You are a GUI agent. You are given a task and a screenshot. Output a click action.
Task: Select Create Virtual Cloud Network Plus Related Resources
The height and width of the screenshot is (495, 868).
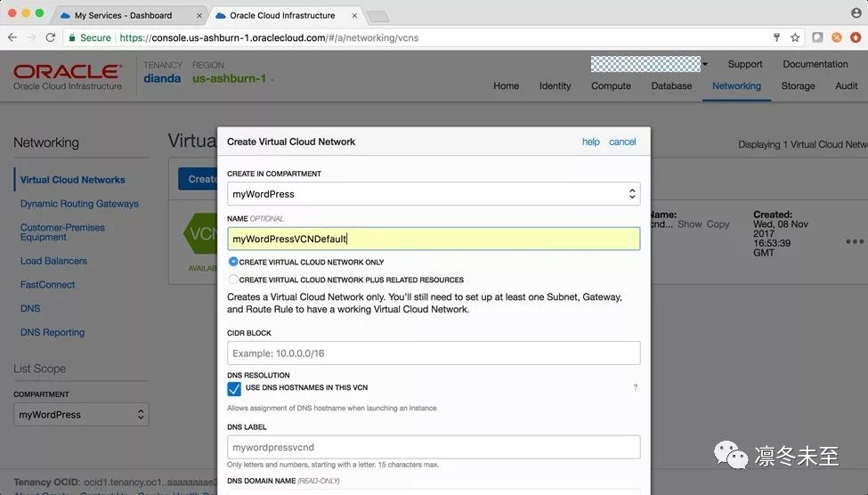233,280
